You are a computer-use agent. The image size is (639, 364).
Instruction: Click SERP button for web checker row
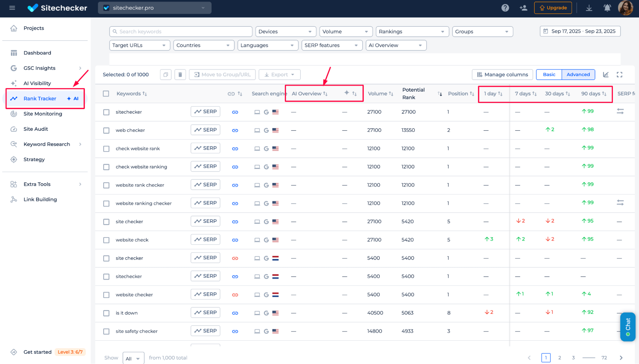[205, 130]
